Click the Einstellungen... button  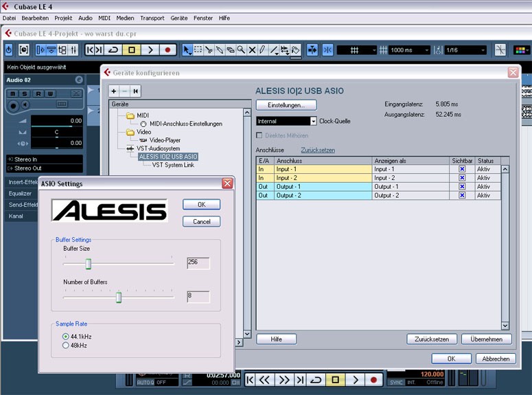tap(286, 105)
